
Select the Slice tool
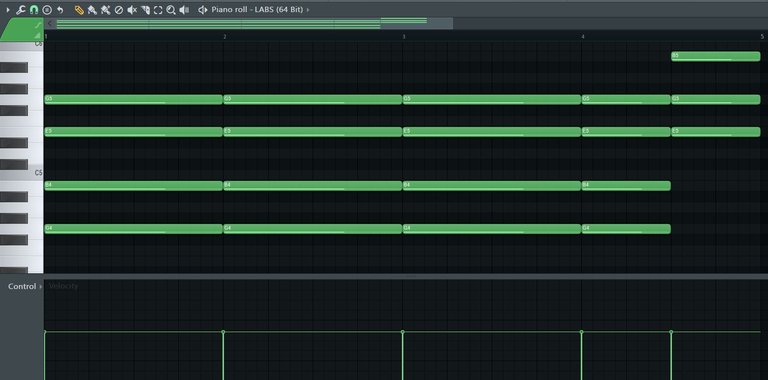point(145,10)
